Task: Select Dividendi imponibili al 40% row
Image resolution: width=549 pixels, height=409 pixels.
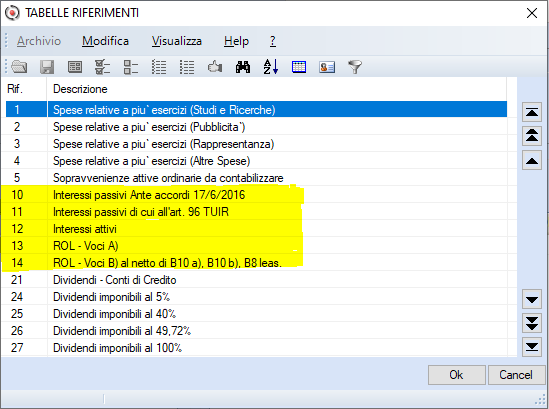Action: click(x=256, y=314)
